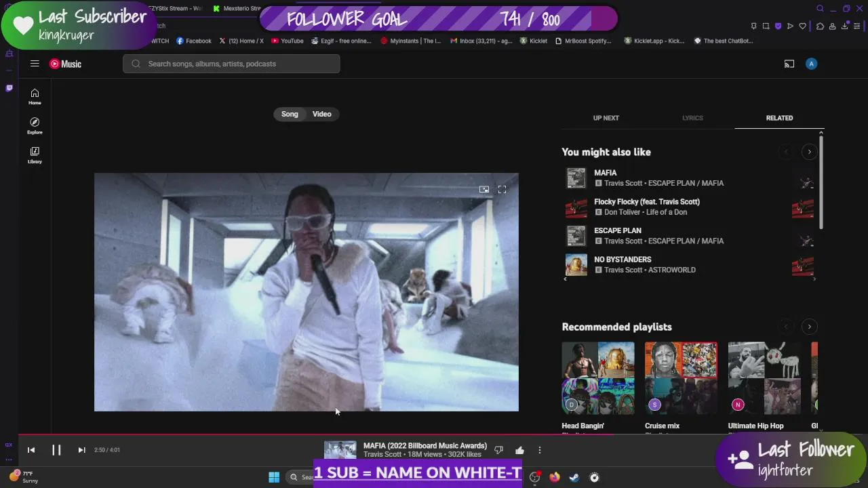The image size is (868, 488).
Task: Click the music video player area
Action: coord(307,292)
